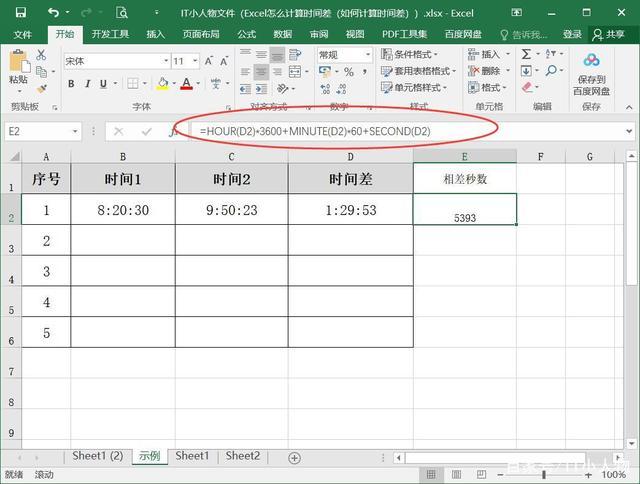Decrease indent icon

[x=245, y=89]
